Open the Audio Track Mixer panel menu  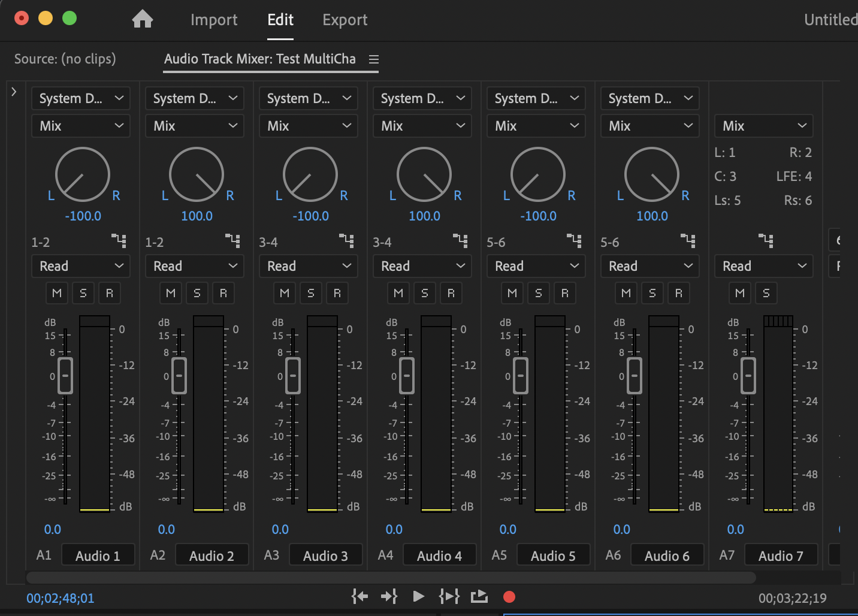pyautogui.click(x=374, y=59)
